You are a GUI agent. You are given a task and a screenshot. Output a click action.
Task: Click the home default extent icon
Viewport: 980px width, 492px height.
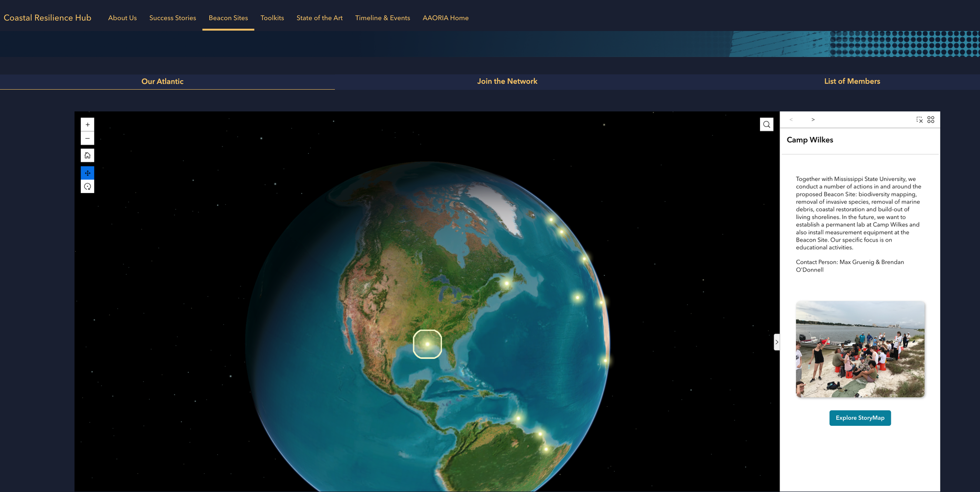(x=87, y=155)
